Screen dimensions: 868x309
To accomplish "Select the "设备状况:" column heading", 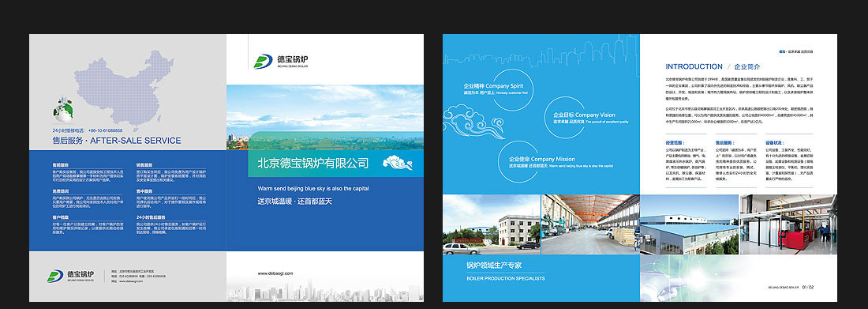I will coord(775,142).
